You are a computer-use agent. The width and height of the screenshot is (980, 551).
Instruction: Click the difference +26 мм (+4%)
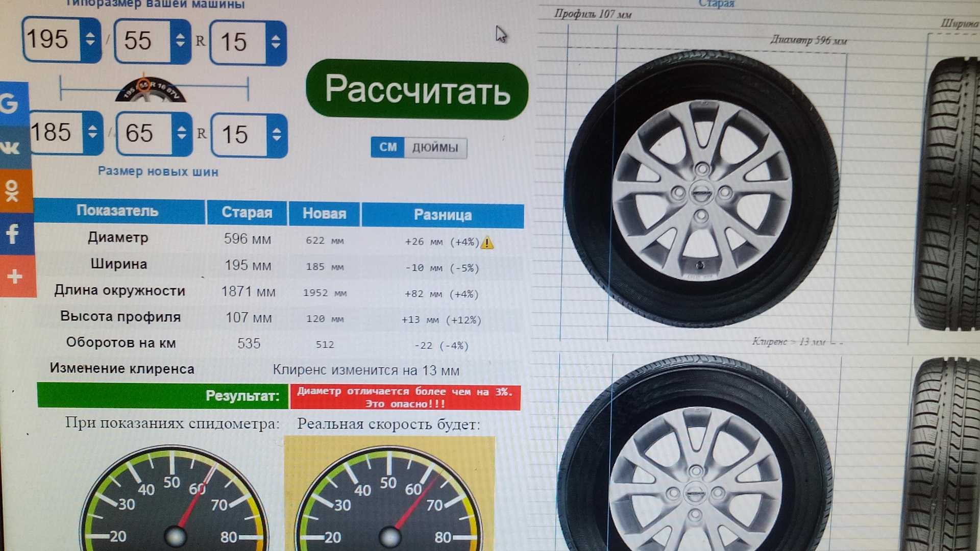pyautogui.click(x=442, y=242)
